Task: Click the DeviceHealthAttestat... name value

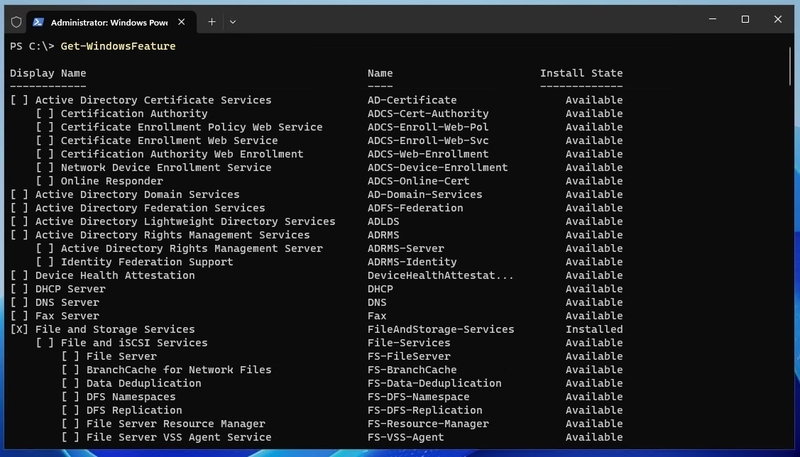Action: (441, 275)
